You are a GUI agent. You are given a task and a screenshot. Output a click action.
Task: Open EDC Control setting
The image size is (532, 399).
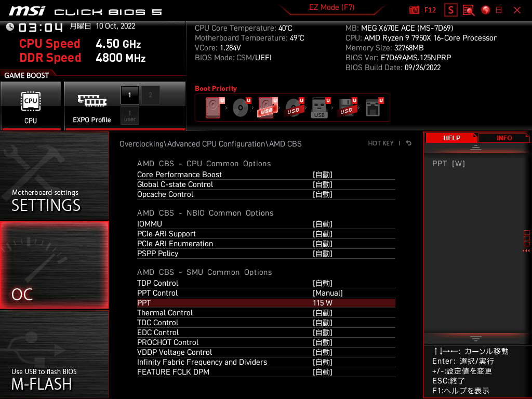pos(266,332)
